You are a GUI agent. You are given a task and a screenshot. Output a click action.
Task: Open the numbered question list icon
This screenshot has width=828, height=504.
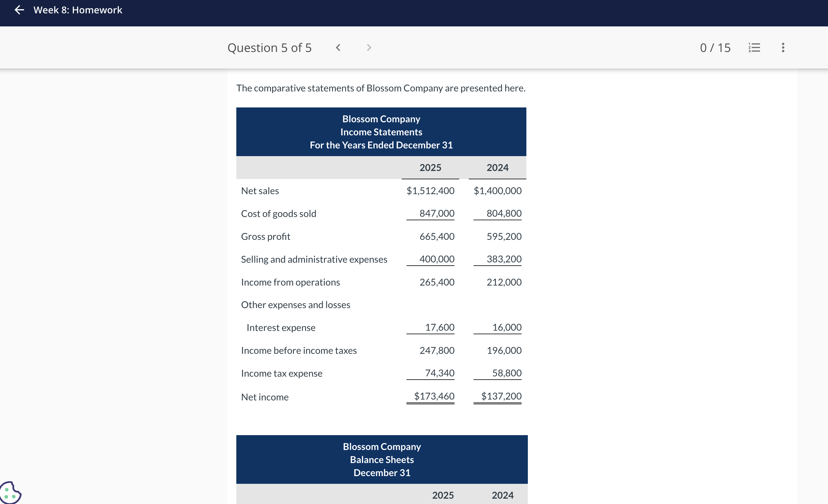[754, 48]
